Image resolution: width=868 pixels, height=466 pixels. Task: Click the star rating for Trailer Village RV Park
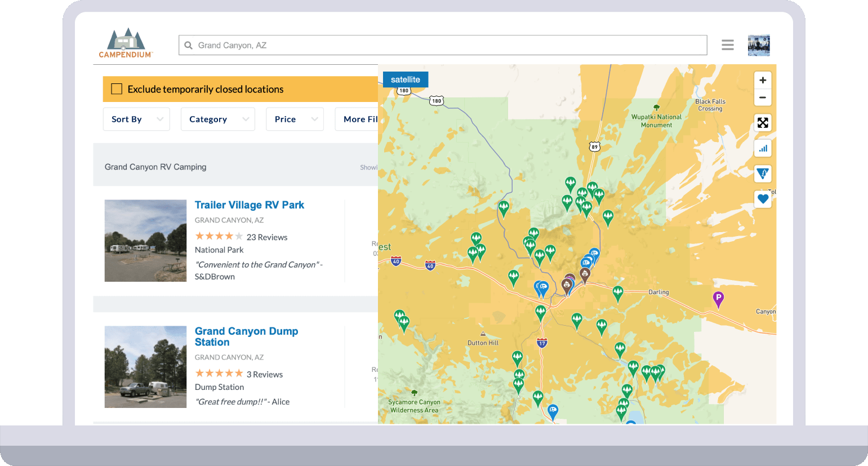219,237
